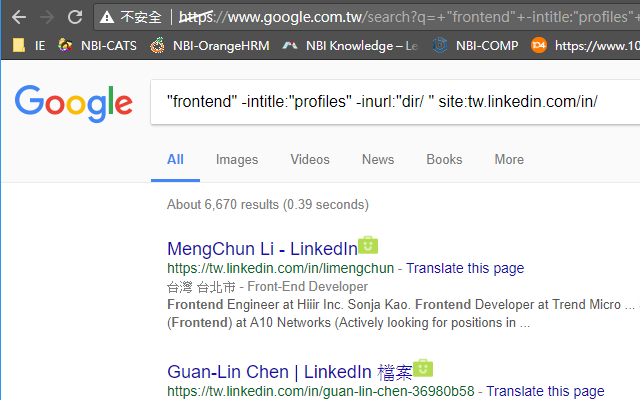Switch to the Images tab
This screenshot has width=640, height=400.
237,160
